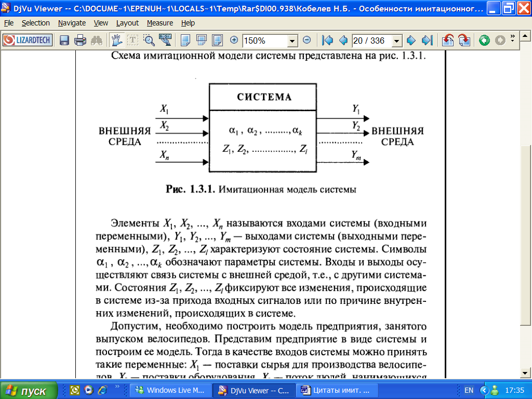Viewport: 532px width, 399px height.
Task: Zoom out with the minus icon
Action: (307, 40)
